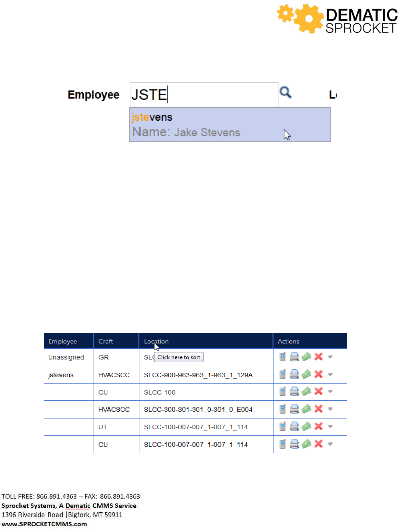
Task: Click red X icon in SLCC-100 row
Action: tap(318, 391)
